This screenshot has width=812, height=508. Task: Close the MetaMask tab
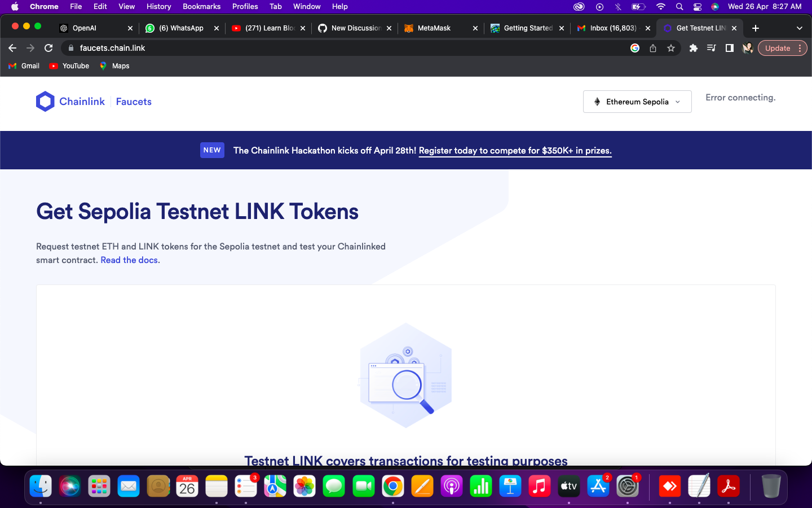[x=475, y=28]
